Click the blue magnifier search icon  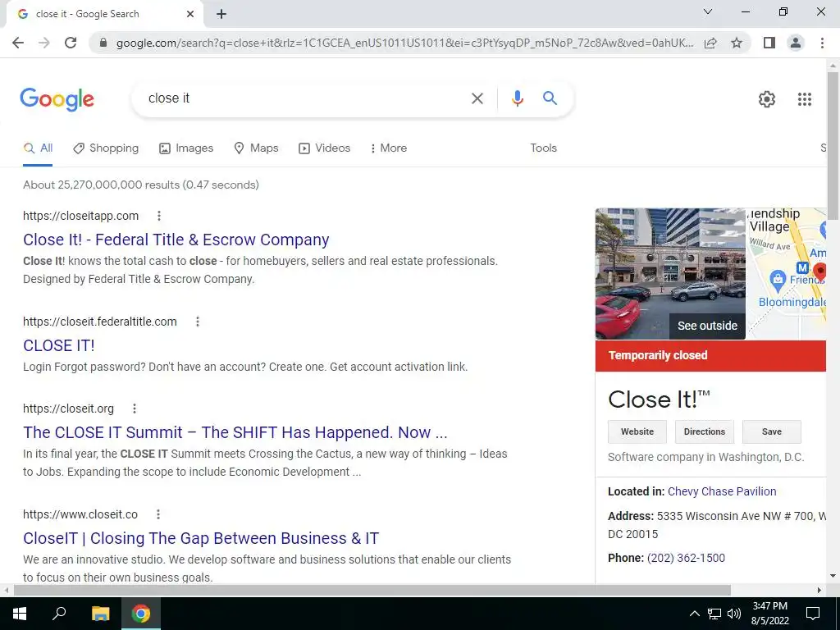[550, 98]
